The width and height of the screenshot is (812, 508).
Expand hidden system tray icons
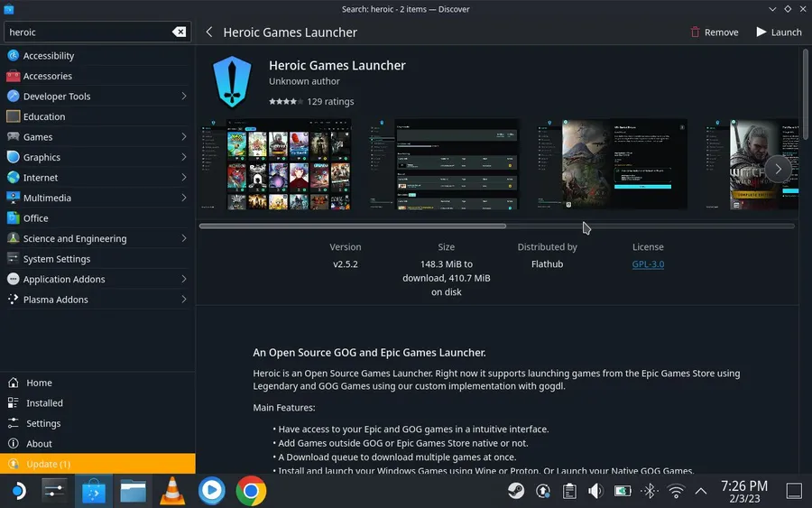(x=701, y=490)
